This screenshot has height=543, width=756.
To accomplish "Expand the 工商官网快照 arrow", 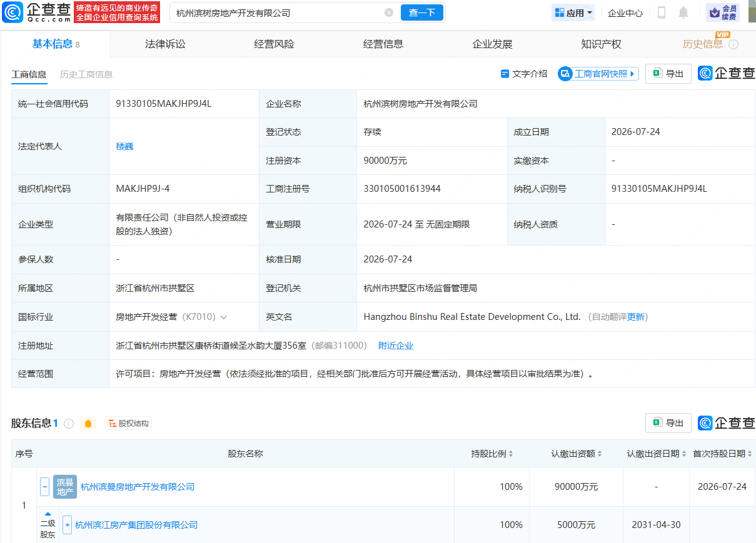I will pos(632,74).
